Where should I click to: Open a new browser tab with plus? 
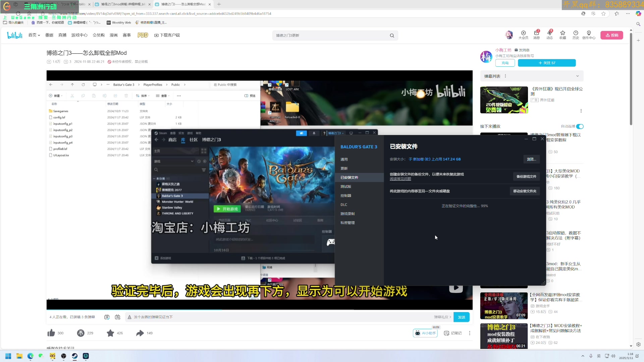click(x=219, y=4)
